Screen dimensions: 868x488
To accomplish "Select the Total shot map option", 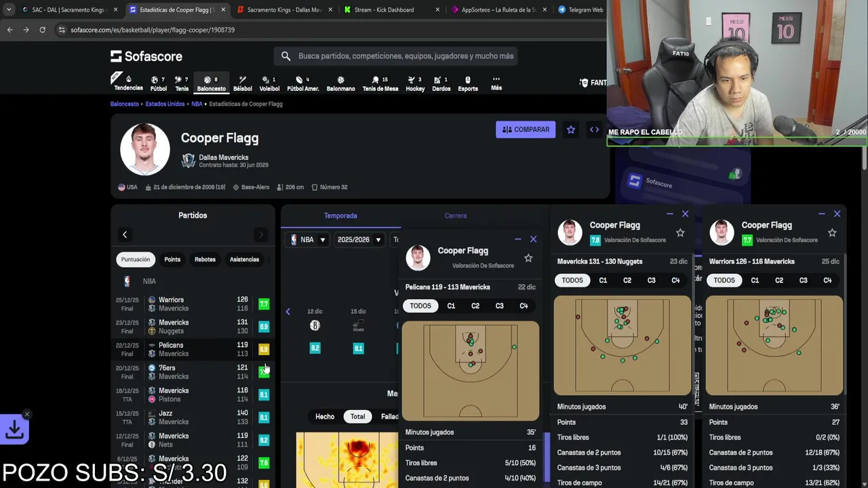I will (x=357, y=416).
